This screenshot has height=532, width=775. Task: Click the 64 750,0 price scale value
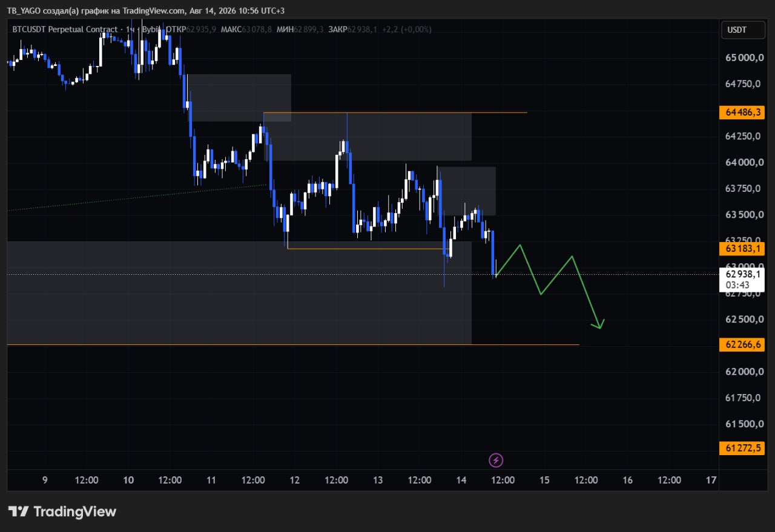tap(742, 84)
